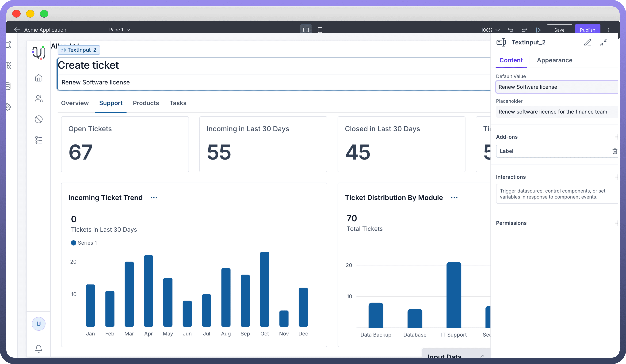Click the undo arrow in top toolbar
The width and height of the screenshot is (626, 364).
click(x=510, y=30)
